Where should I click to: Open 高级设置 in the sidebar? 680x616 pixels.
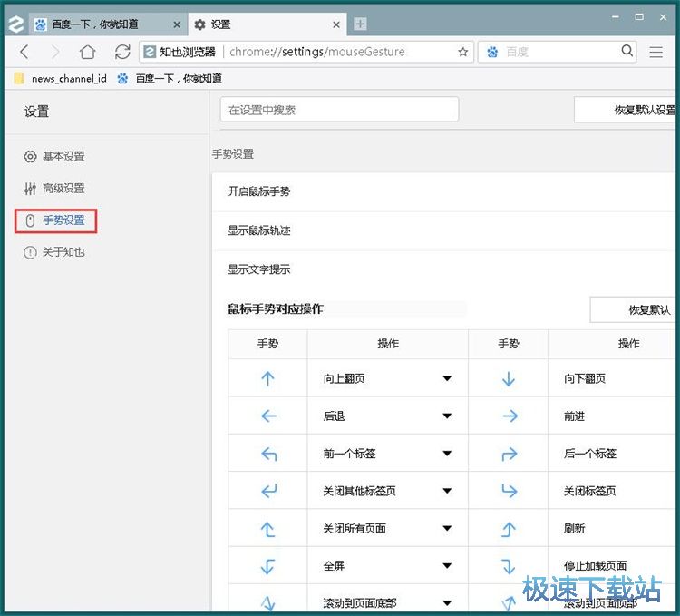tap(54, 189)
